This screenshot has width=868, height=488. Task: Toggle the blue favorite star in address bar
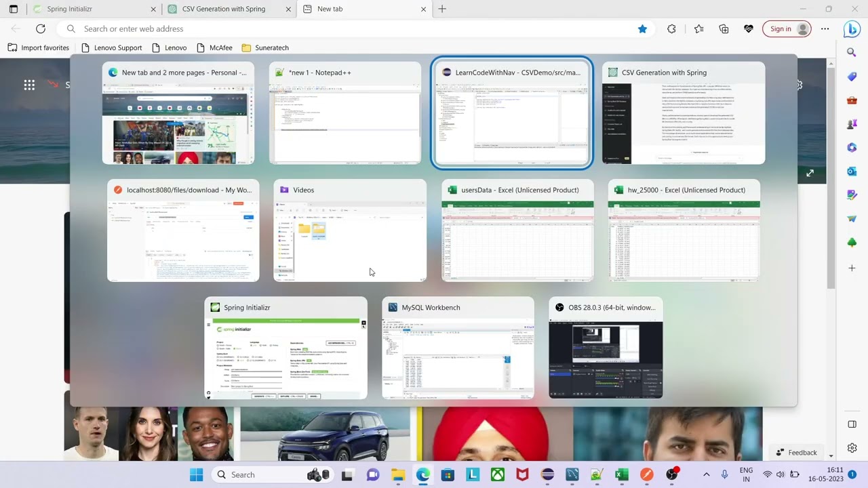[642, 29]
